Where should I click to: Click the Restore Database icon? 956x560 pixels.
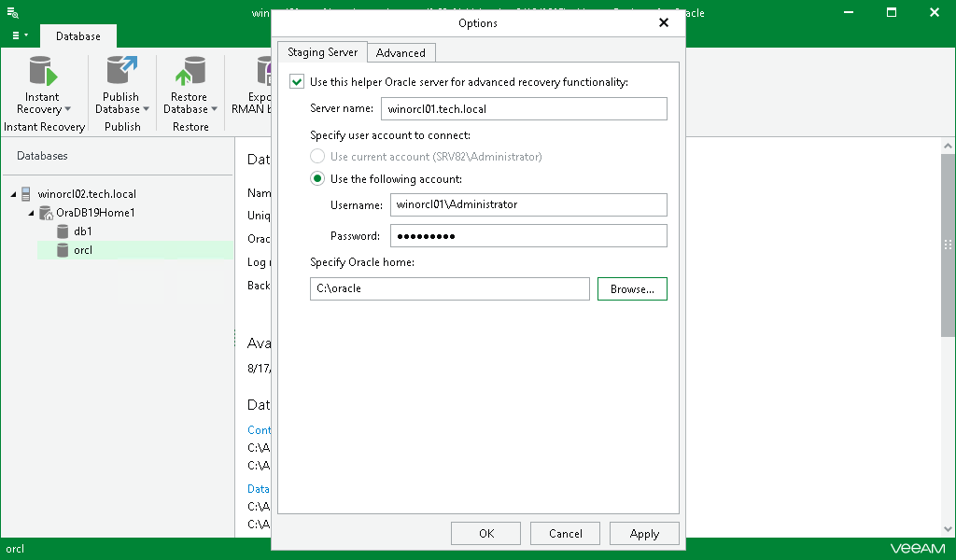(190, 70)
